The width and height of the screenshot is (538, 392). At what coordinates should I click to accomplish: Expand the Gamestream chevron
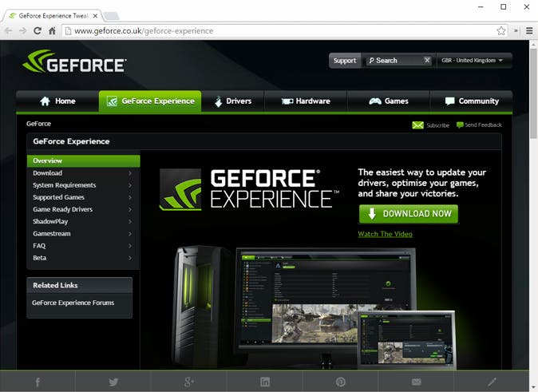[130, 234]
